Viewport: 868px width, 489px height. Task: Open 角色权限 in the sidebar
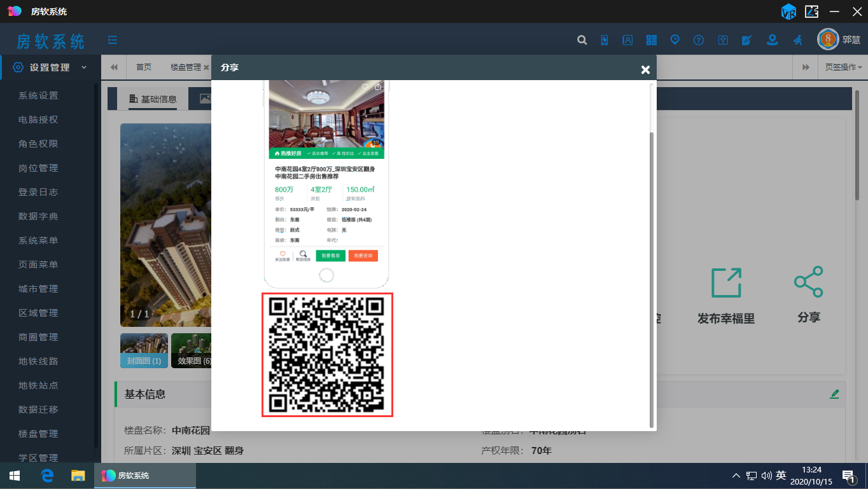point(38,144)
